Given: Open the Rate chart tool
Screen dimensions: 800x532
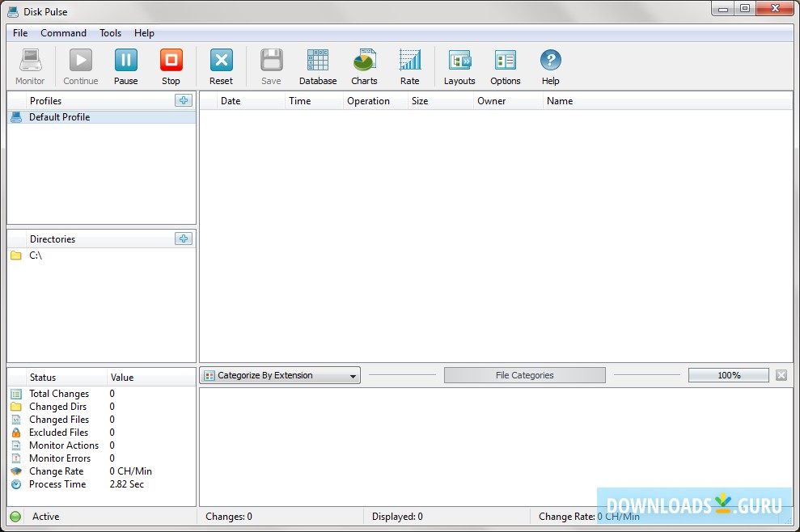Looking at the screenshot, I should click(409, 66).
